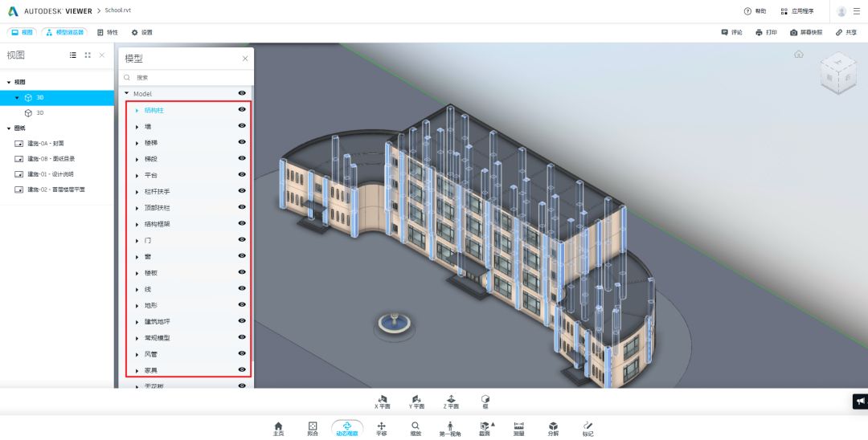Open the 设置 (Settings) tab
Image resolution: width=868 pixels, height=440 pixels.
pos(141,33)
